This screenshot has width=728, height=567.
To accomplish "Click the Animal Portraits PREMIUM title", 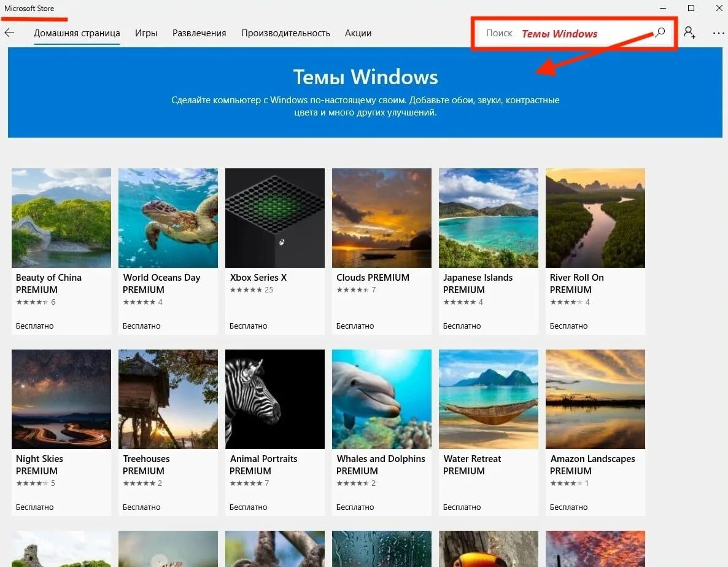I will (263, 465).
